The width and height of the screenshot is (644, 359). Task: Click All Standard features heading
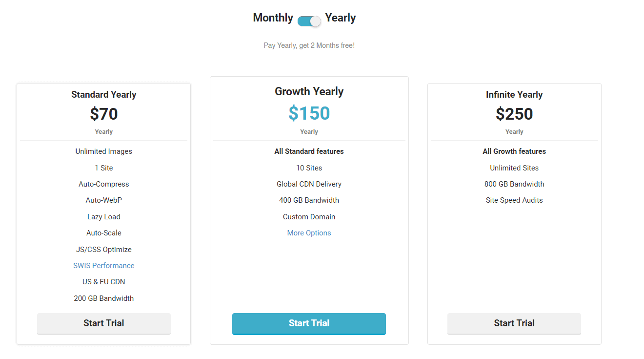(309, 151)
